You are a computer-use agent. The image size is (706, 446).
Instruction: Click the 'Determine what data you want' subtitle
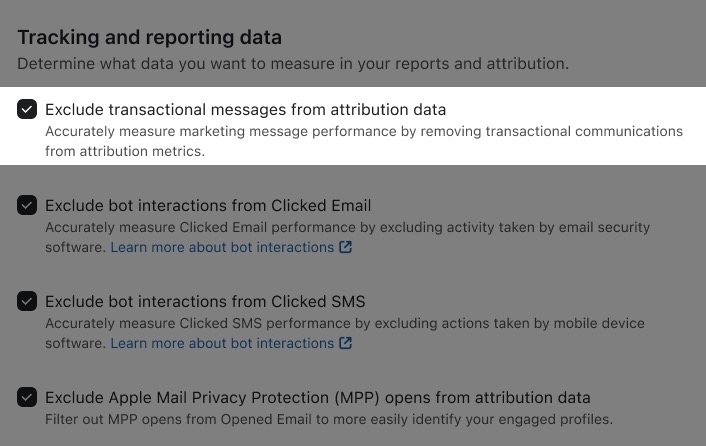292,64
